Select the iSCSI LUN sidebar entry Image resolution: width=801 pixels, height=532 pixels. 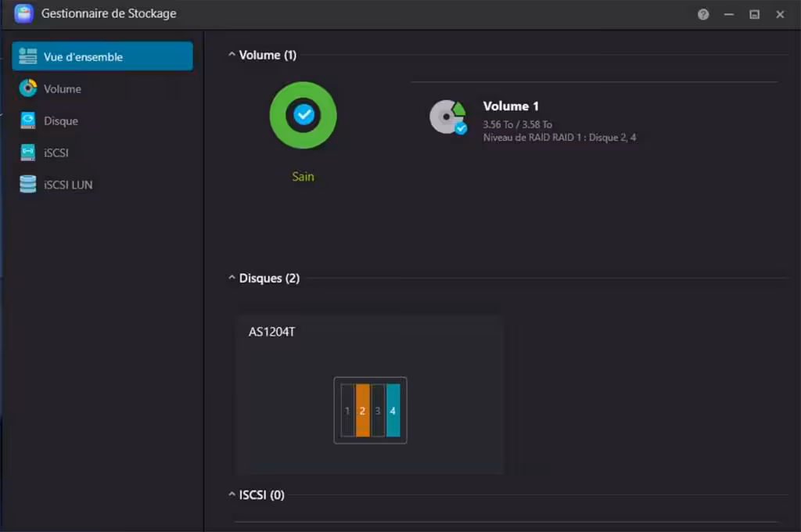coord(102,185)
